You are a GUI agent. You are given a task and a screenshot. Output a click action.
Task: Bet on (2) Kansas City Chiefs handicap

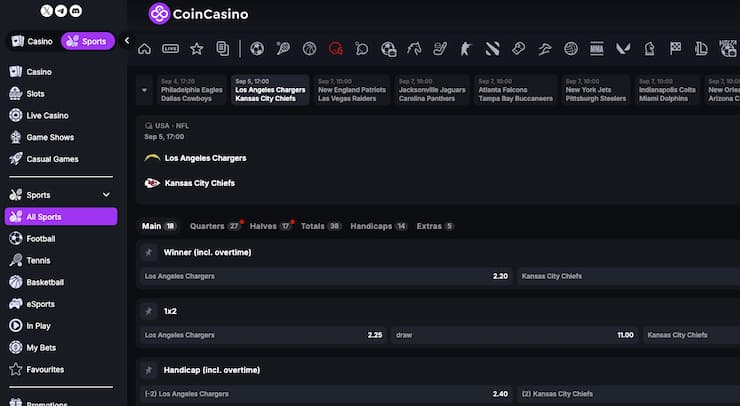click(629, 394)
